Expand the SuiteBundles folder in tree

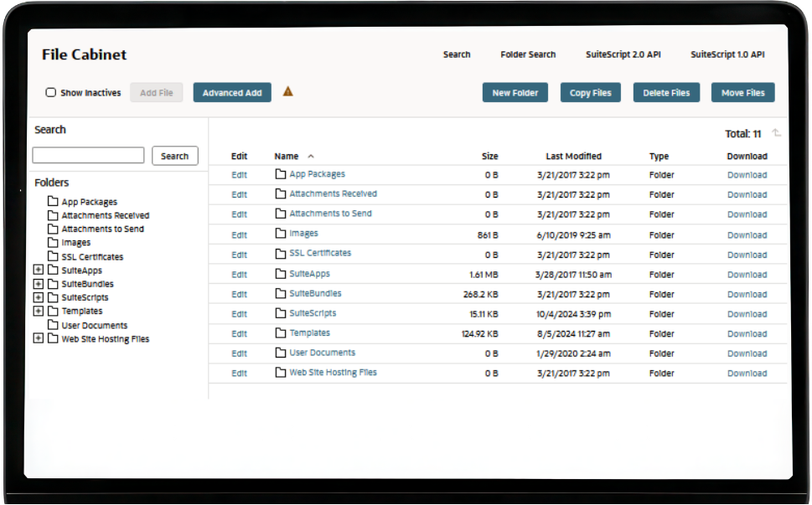click(38, 284)
